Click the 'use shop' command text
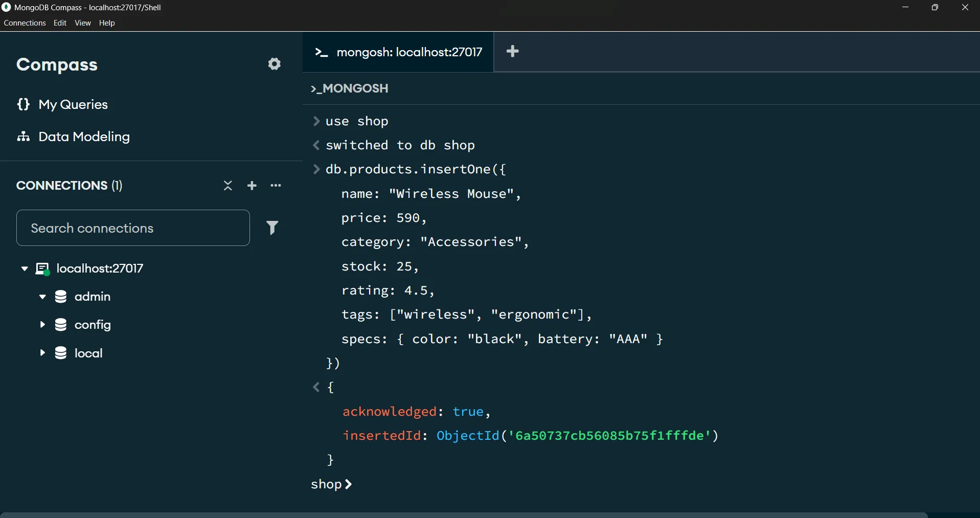This screenshot has width=980, height=518. (x=357, y=121)
